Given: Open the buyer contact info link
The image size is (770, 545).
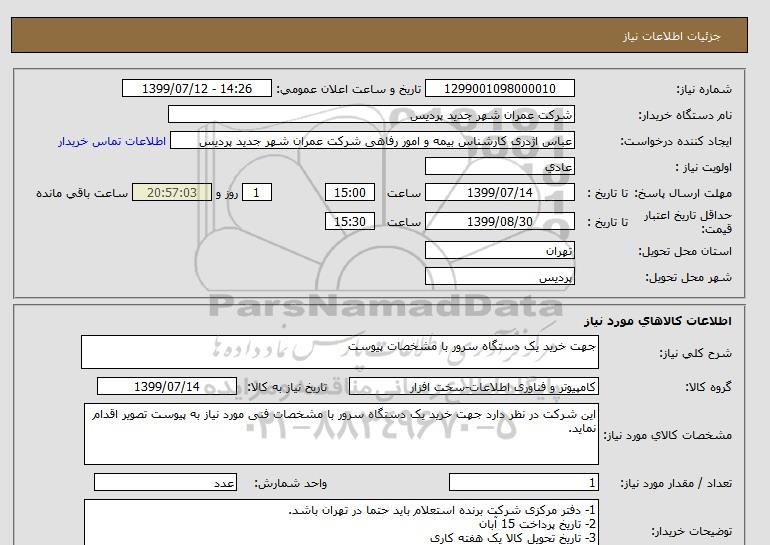Looking at the screenshot, I should pyautogui.click(x=112, y=141).
